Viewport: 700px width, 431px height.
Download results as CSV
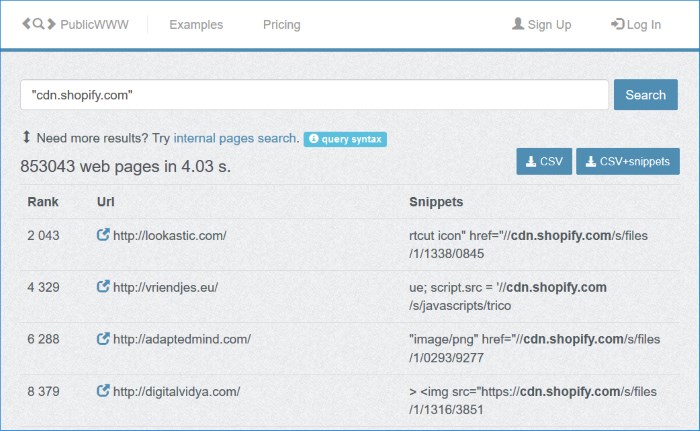coord(544,161)
